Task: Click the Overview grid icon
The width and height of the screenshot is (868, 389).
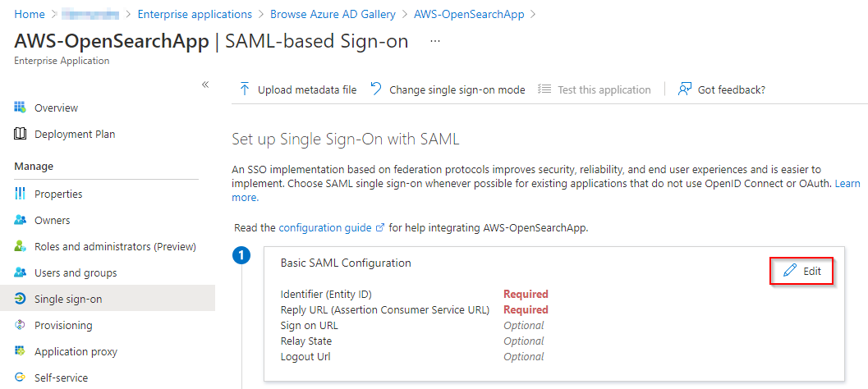Action: coord(21,108)
